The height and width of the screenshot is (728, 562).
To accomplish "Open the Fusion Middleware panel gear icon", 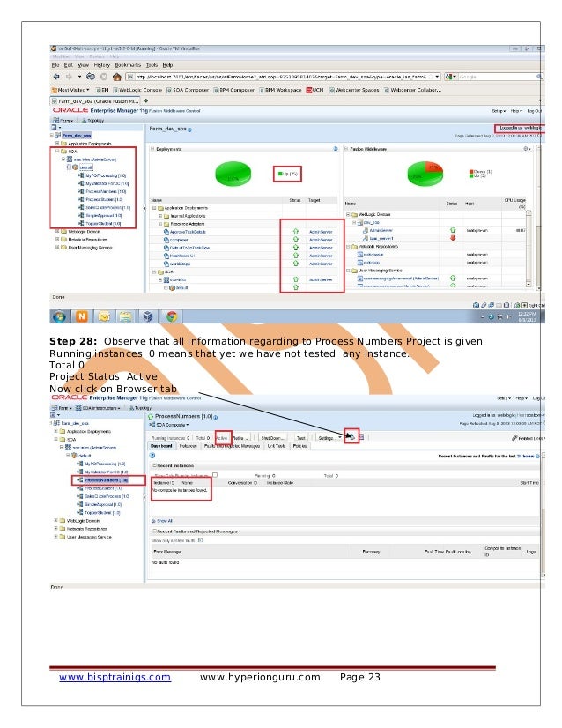I will (x=526, y=149).
